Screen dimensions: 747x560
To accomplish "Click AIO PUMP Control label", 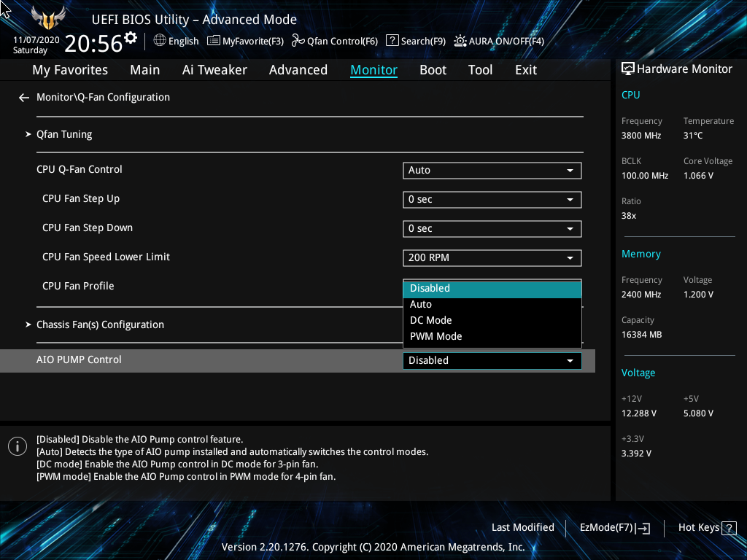I will point(79,360).
